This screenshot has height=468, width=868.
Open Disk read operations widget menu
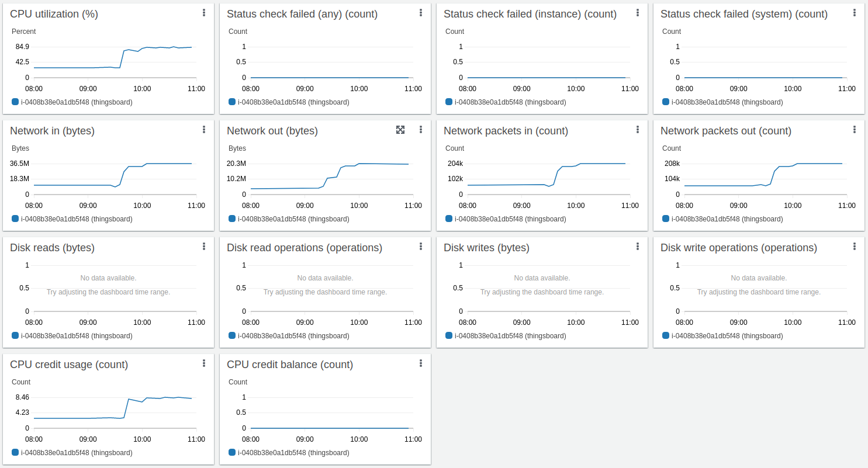pyautogui.click(x=421, y=247)
